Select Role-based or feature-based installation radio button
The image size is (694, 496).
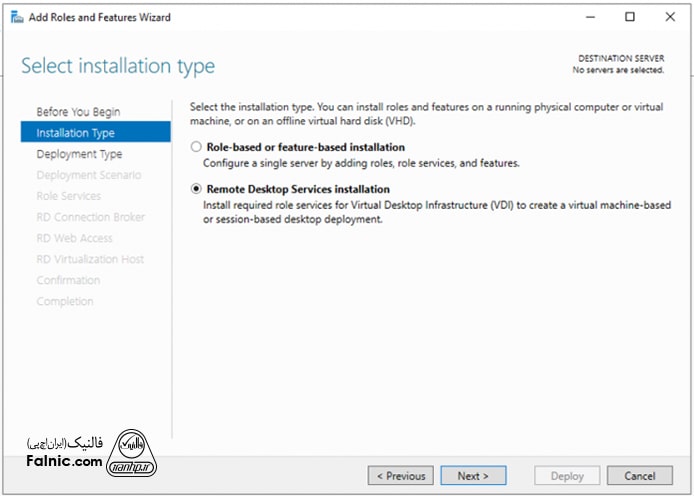click(196, 147)
